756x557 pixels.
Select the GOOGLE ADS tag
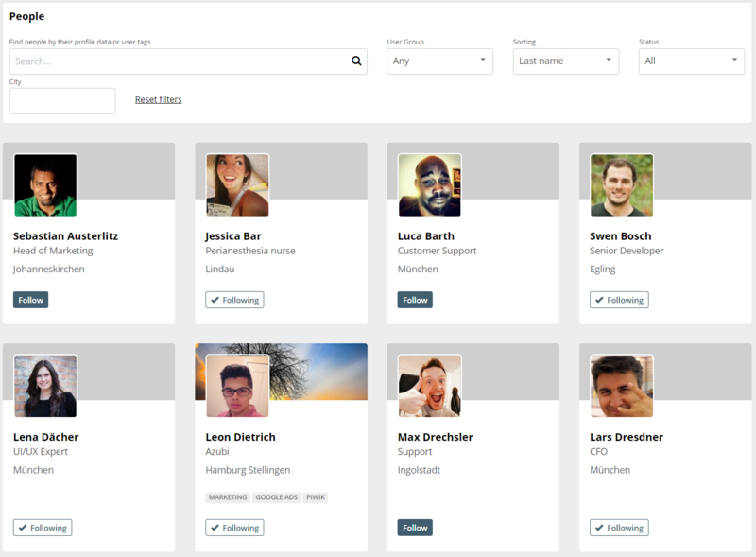[x=276, y=497]
